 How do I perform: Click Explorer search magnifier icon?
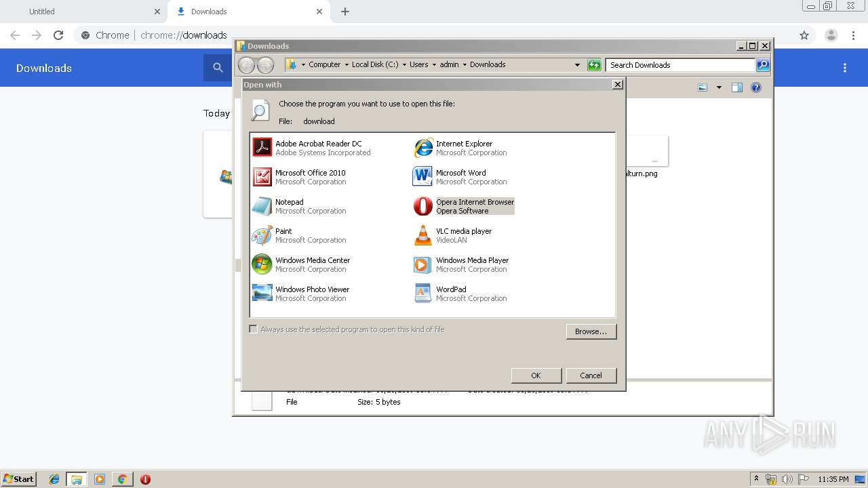point(763,65)
